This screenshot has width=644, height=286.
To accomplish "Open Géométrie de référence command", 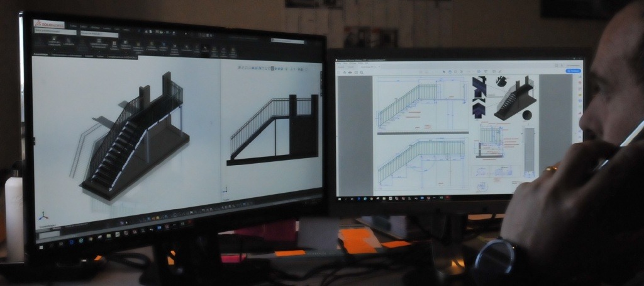I will (x=164, y=47).
